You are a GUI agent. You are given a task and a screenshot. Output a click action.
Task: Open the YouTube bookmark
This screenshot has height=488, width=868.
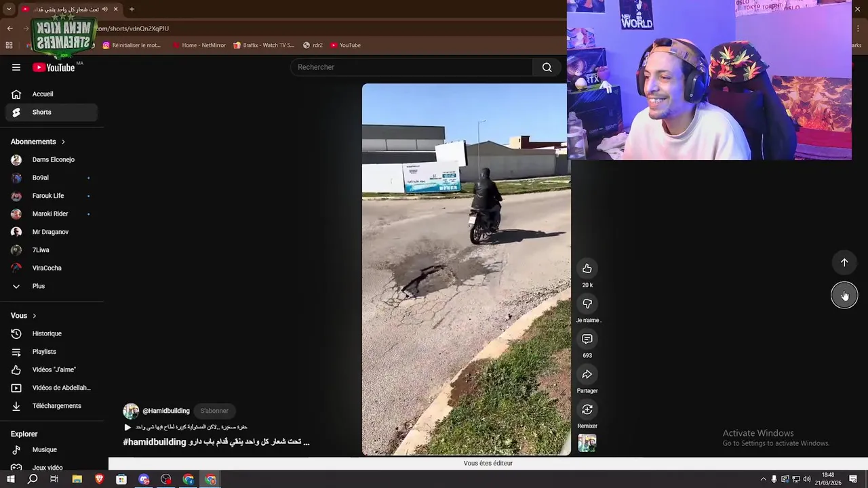[x=346, y=45]
